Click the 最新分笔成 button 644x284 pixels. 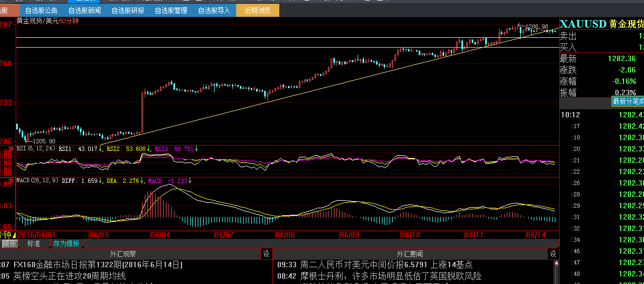(x=628, y=102)
